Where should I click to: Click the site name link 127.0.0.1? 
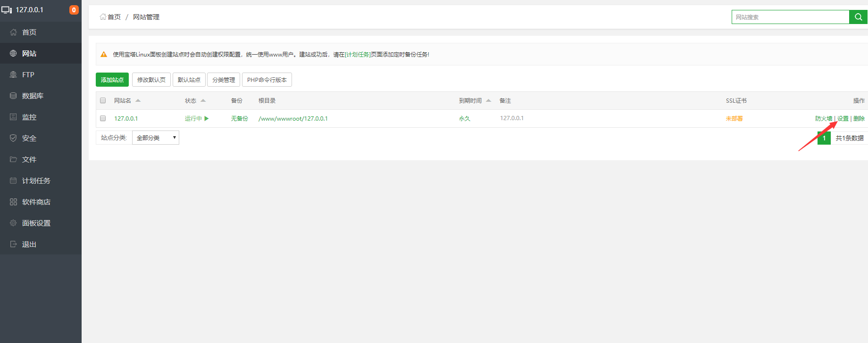click(126, 118)
